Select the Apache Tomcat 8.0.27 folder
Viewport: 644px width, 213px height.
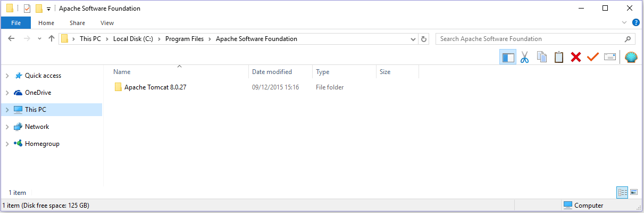pos(155,87)
